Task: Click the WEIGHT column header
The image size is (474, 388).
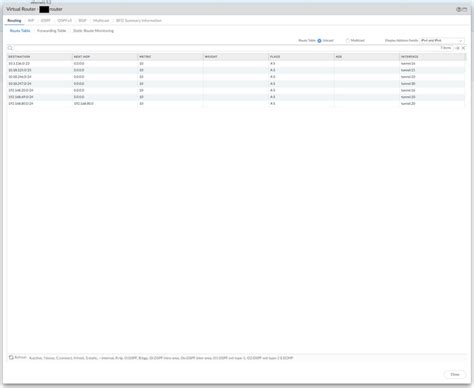Action: point(236,57)
